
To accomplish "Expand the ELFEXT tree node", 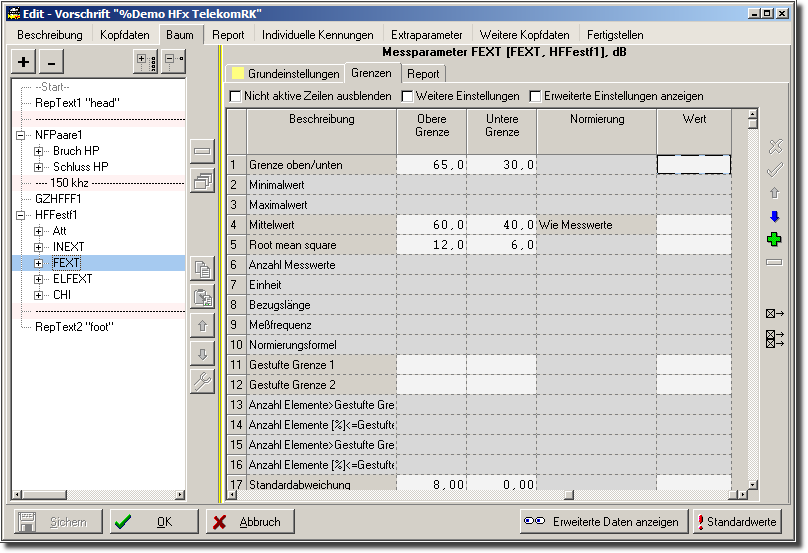I will 39,279.
